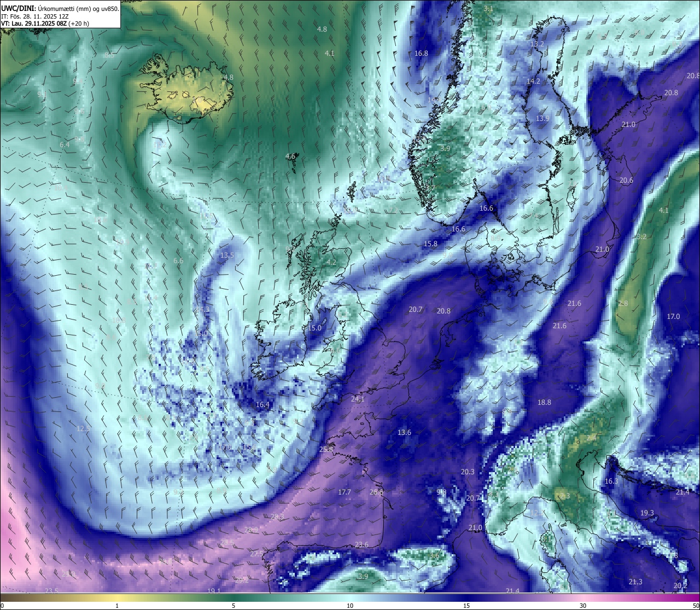Click the 15.0 value label
Screen dimensions: 700x610
314,328
